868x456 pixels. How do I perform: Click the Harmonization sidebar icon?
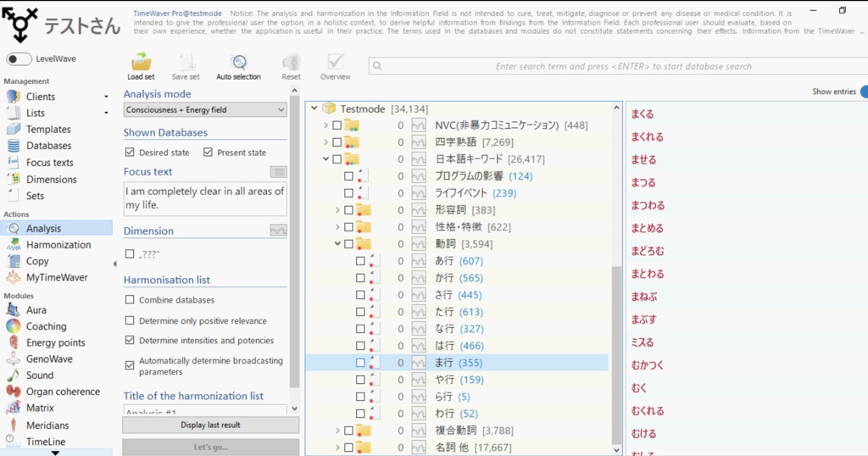[14, 245]
